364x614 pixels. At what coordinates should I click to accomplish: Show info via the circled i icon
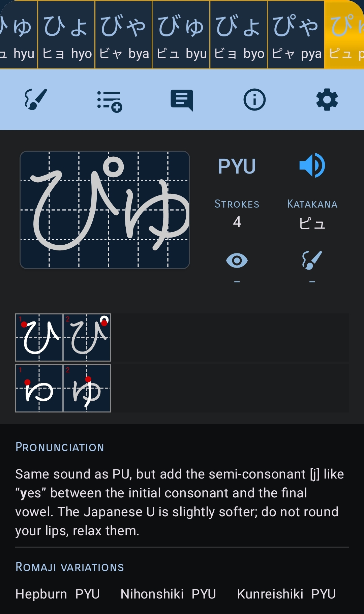click(254, 100)
